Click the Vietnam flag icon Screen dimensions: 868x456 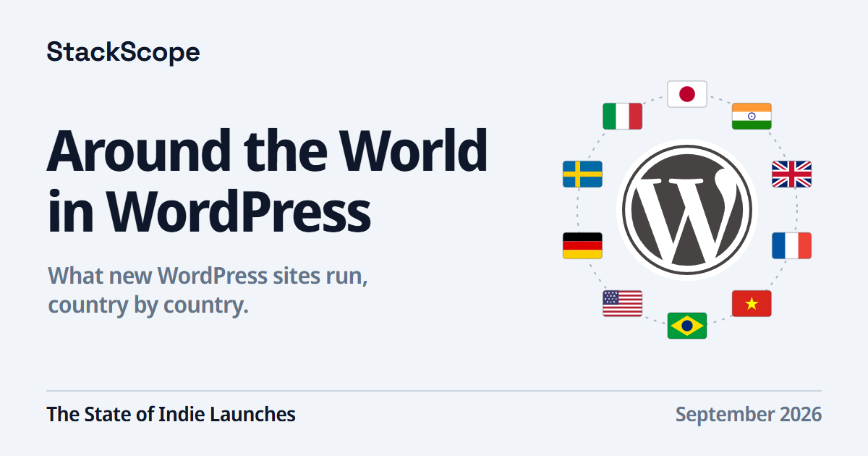coord(752,303)
